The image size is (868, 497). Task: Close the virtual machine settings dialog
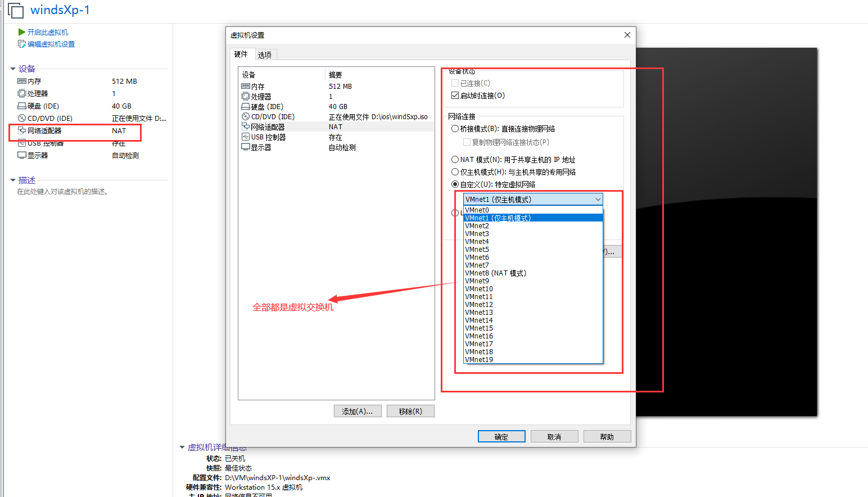coord(627,35)
